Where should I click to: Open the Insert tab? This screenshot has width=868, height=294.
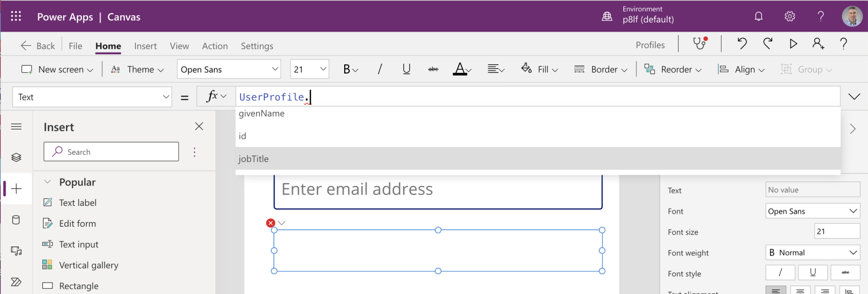(x=145, y=46)
